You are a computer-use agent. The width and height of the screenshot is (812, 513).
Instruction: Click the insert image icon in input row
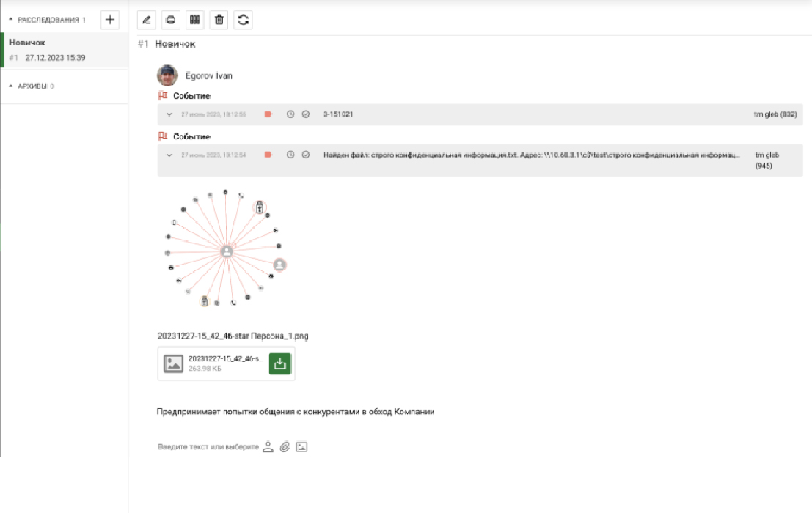tap(301, 446)
